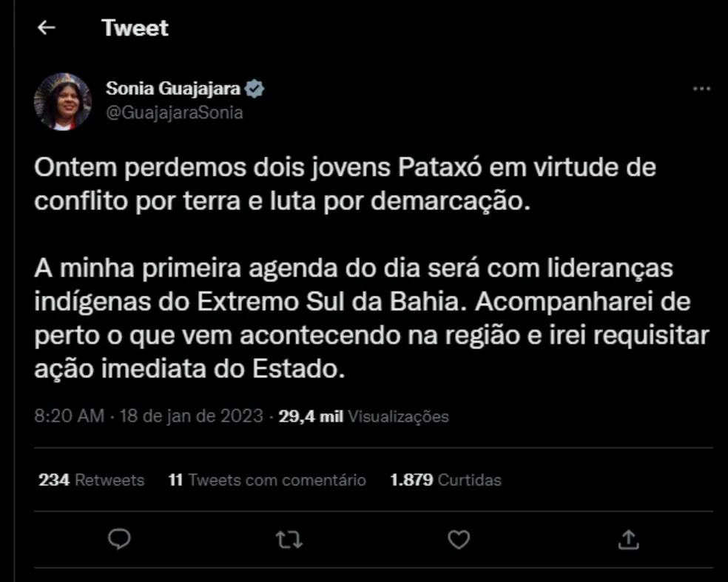Show the 1.879 Curtidas list
728x582 pixels.
445,480
